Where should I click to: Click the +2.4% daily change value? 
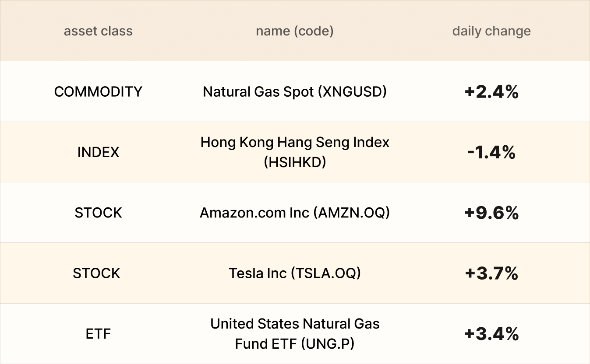pyautogui.click(x=491, y=92)
